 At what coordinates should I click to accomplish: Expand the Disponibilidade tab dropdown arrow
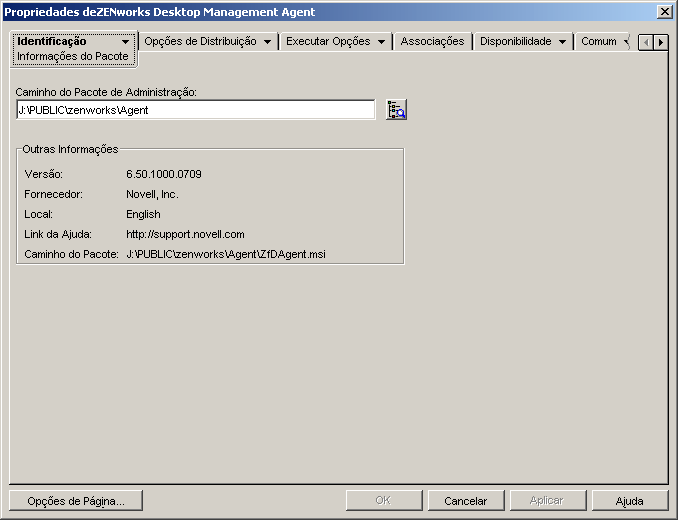(x=563, y=42)
